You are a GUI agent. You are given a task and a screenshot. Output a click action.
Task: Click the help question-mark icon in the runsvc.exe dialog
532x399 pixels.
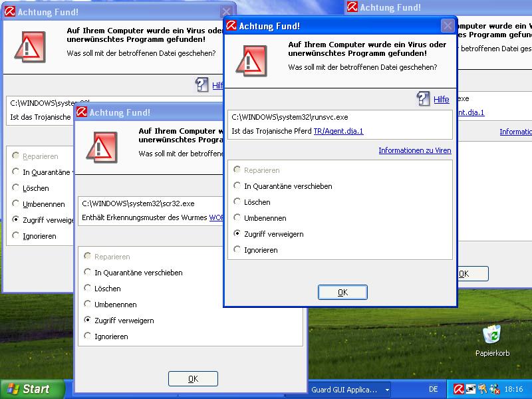423,98
